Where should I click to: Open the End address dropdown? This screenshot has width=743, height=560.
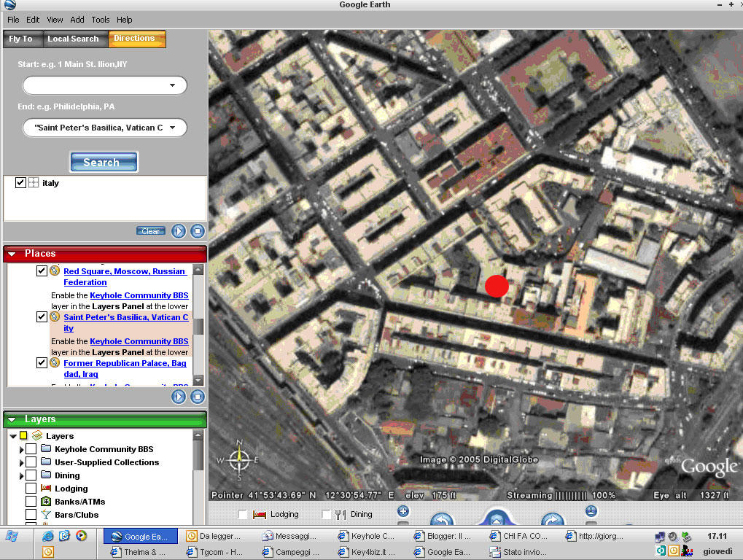(172, 128)
